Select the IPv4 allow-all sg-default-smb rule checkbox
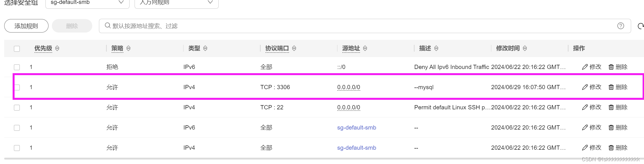Viewport: 644px width, 164px height. pos(17,148)
